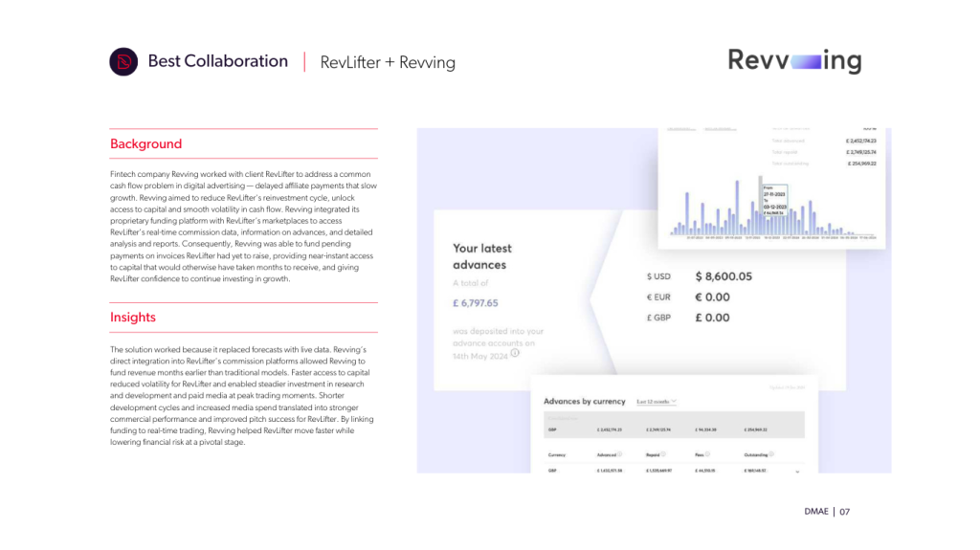Click the € EUR currency label

pyautogui.click(x=659, y=297)
